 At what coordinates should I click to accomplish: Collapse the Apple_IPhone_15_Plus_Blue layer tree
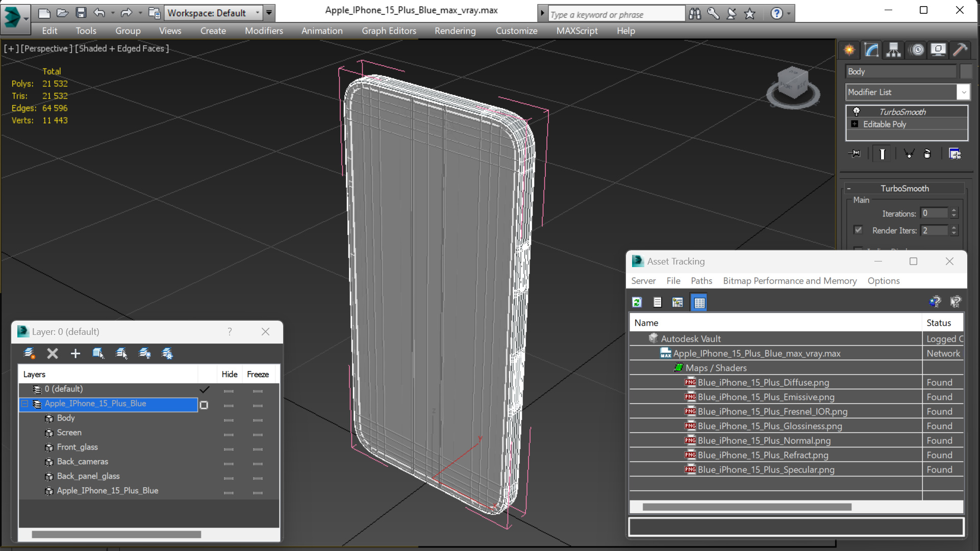[x=24, y=404]
